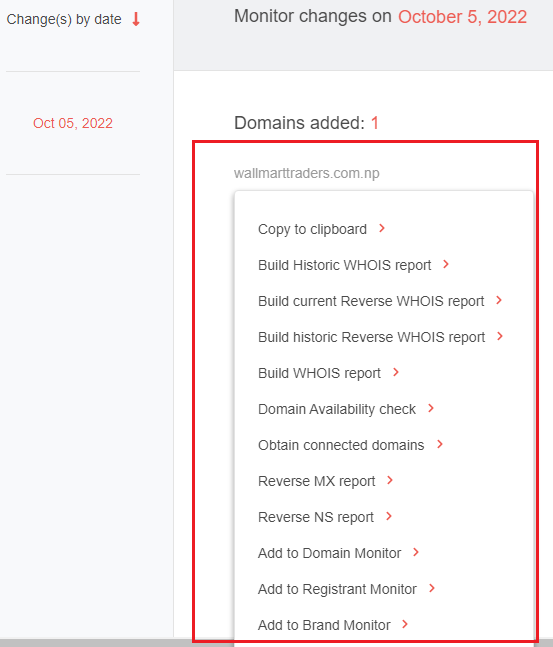Viewport: 553px width, 647px height.
Task: Click the arrow beside Obtain connected domains
Action: pyautogui.click(x=440, y=444)
